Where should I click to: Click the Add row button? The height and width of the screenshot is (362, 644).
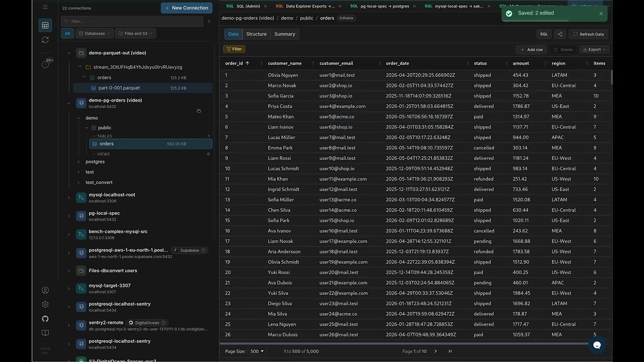tap(531, 49)
